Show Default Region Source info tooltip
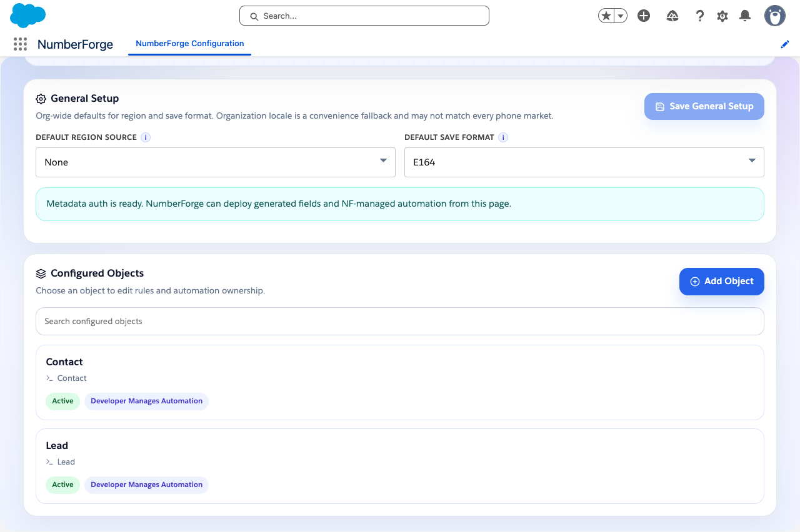Viewport: 800px width, 532px height. (145, 137)
